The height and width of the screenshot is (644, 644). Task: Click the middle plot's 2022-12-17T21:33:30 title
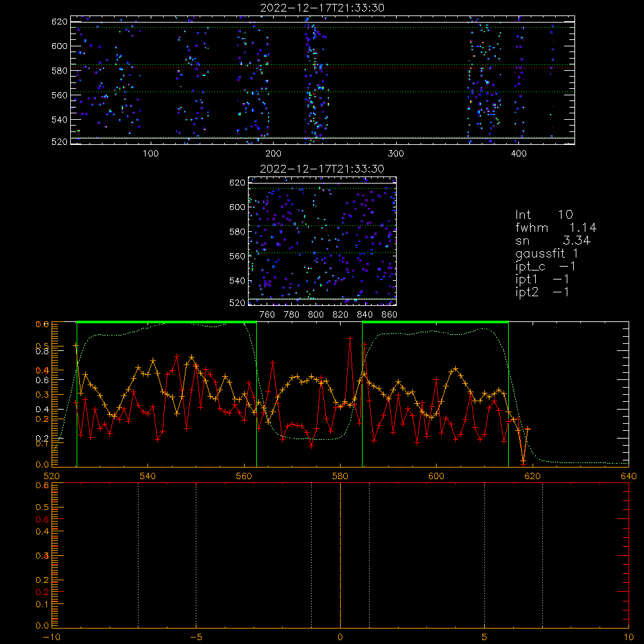click(322, 169)
